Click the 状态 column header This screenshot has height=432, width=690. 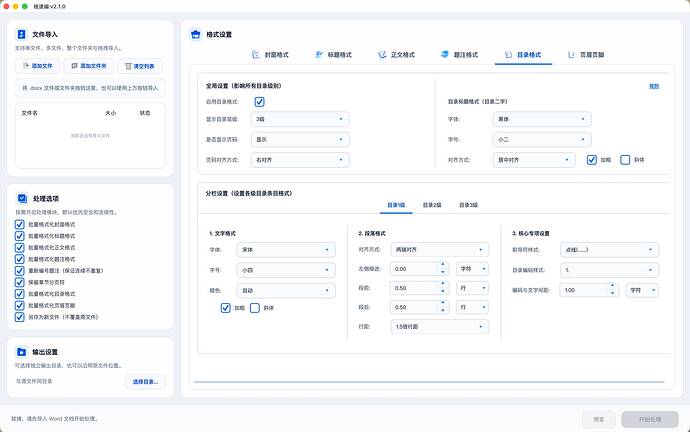(x=145, y=113)
